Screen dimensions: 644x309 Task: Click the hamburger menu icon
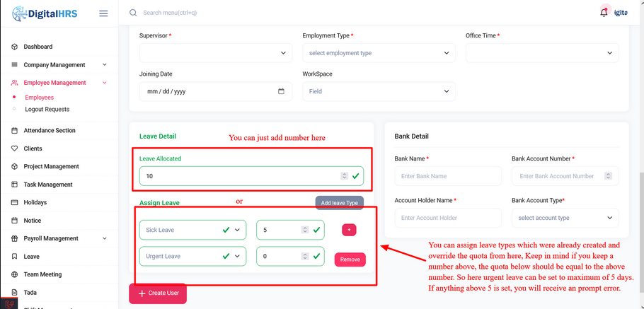click(103, 13)
